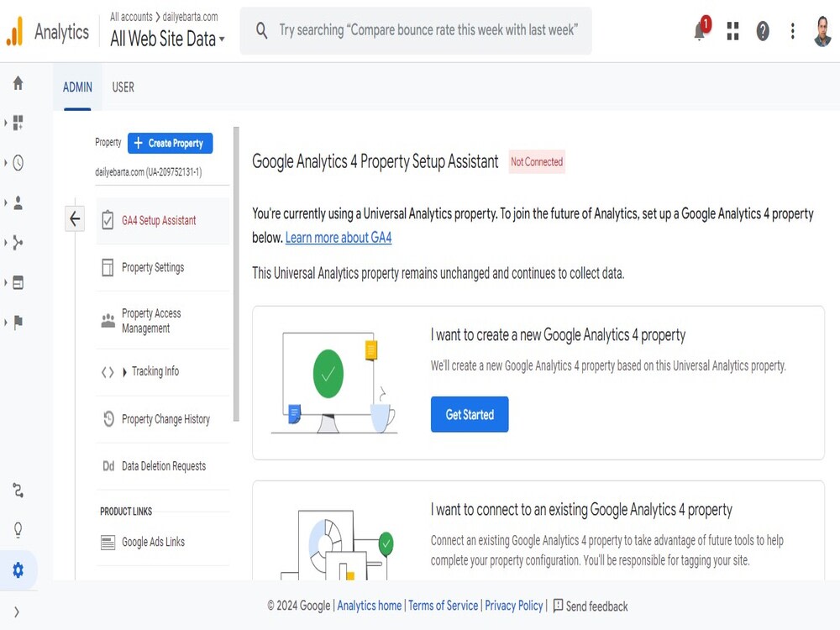Open the Analytics home footer link

pyautogui.click(x=369, y=606)
